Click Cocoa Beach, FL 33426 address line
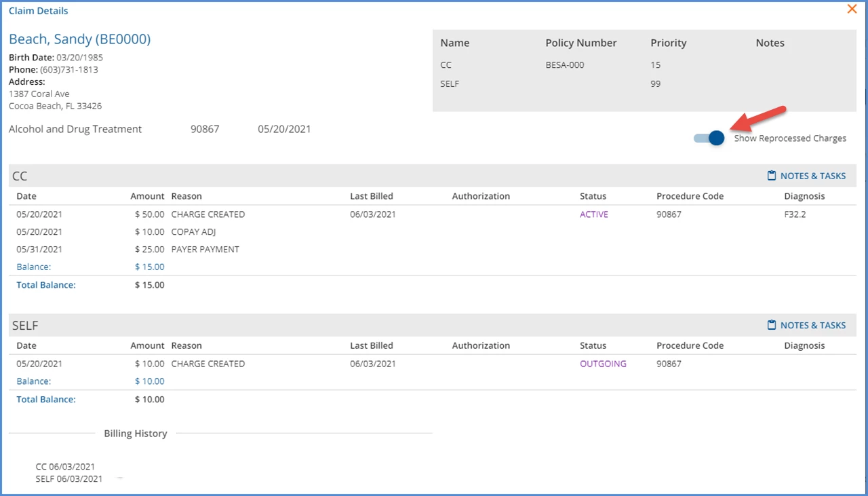The height and width of the screenshot is (496, 868). click(x=56, y=107)
